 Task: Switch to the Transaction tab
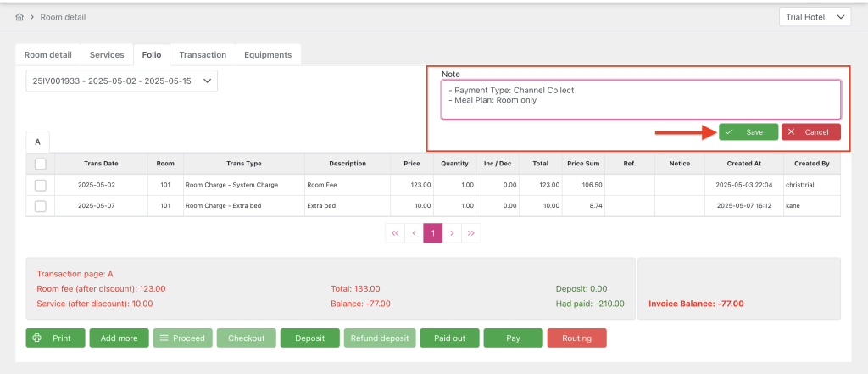[203, 54]
